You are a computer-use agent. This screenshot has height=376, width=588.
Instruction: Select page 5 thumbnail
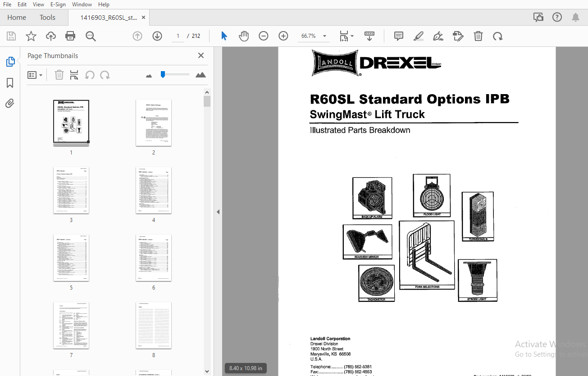71,258
